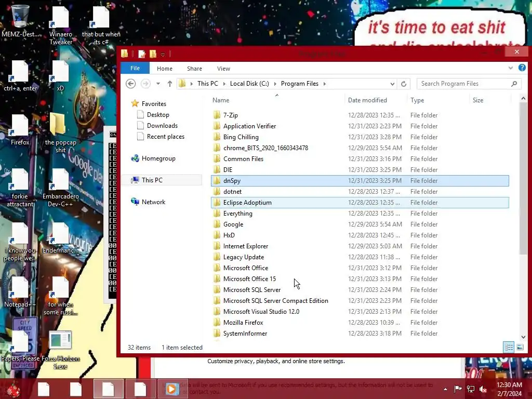Viewport: 532px width, 399px height.
Task: Click the network tray icon
Action: pos(470,389)
